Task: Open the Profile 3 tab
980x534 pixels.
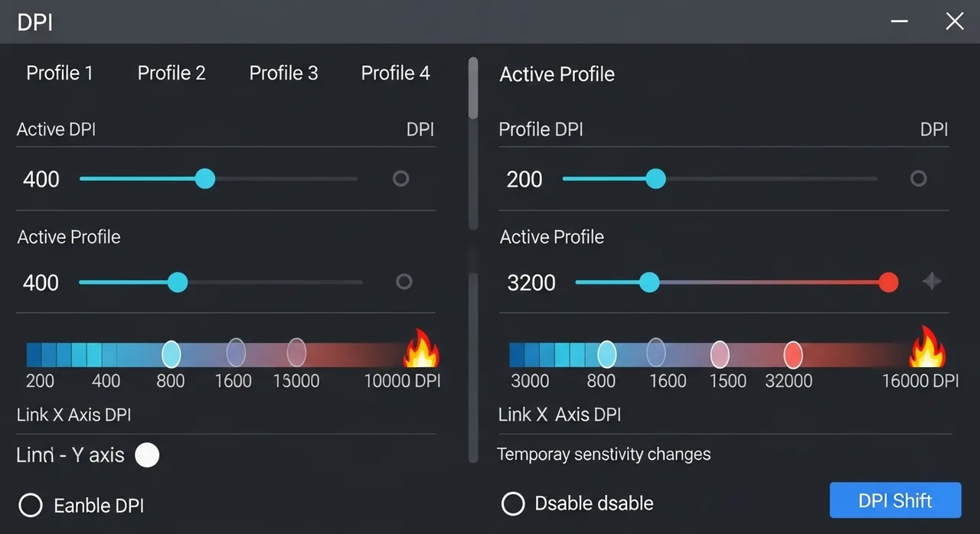Action: pyautogui.click(x=283, y=73)
